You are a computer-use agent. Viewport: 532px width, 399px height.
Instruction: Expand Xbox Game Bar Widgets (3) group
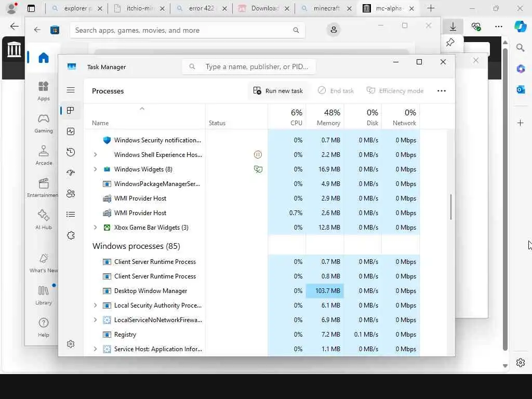(x=96, y=228)
